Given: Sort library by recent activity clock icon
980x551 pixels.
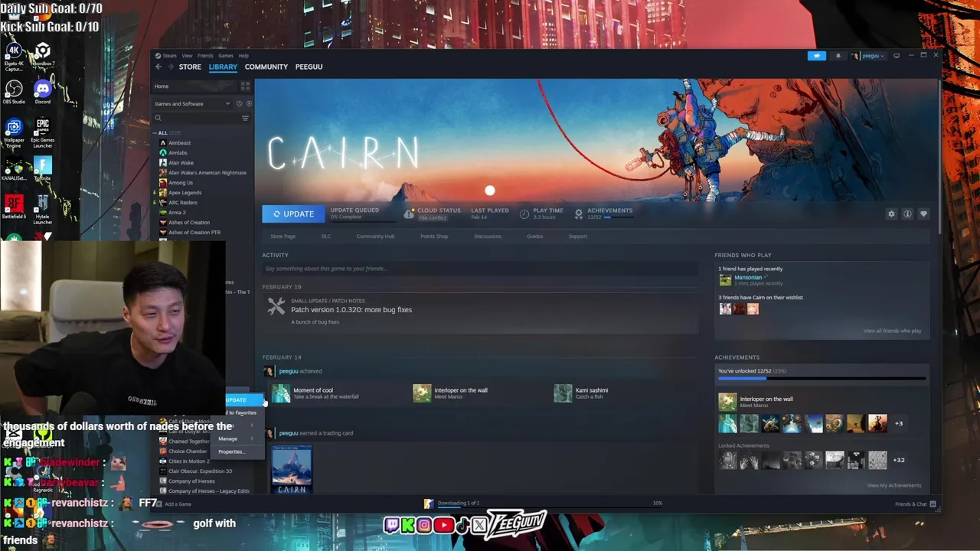Looking at the screenshot, I should [239, 103].
